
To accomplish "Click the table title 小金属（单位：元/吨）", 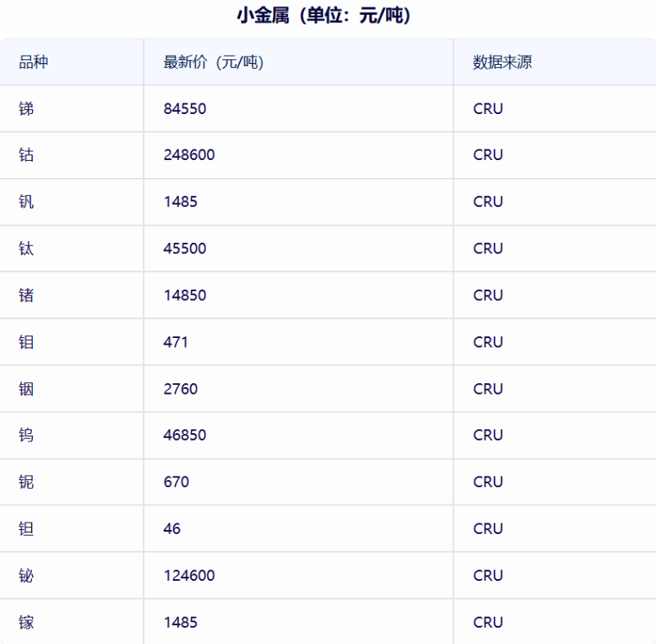I will coord(324,16).
